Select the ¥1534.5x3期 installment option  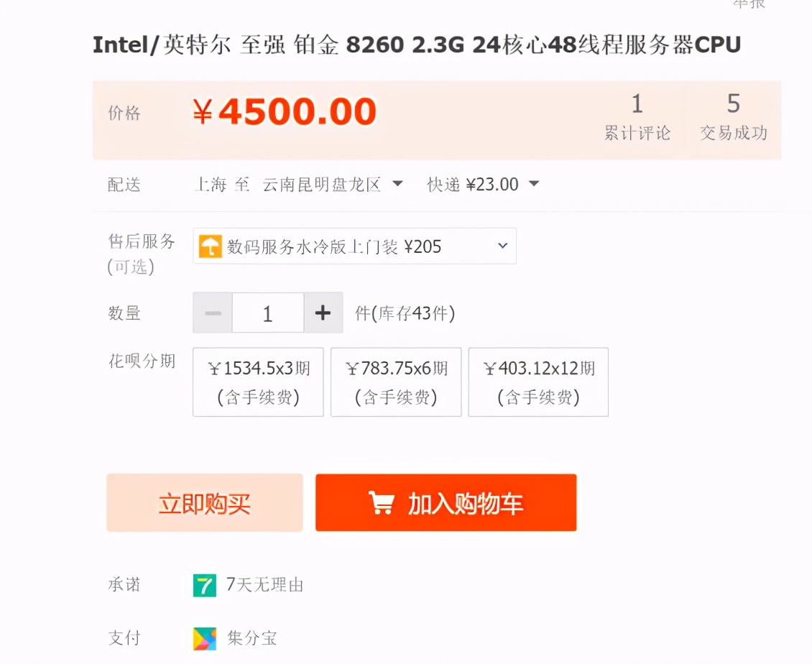tap(258, 382)
